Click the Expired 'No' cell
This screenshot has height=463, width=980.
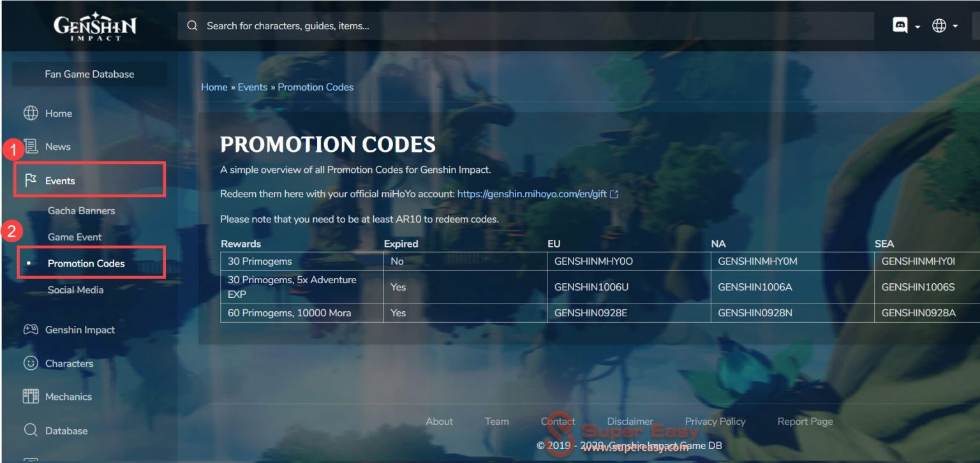[x=465, y=261]
